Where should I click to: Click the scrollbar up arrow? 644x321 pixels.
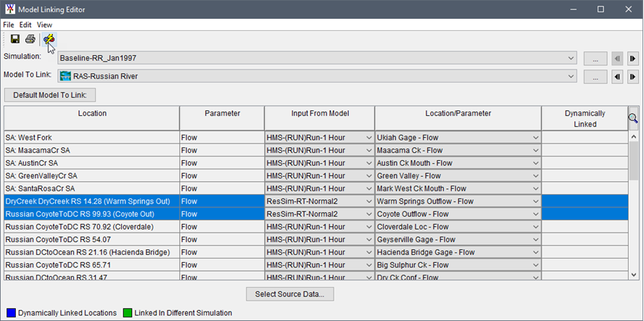pyautogui.click(x=633, y=136)
